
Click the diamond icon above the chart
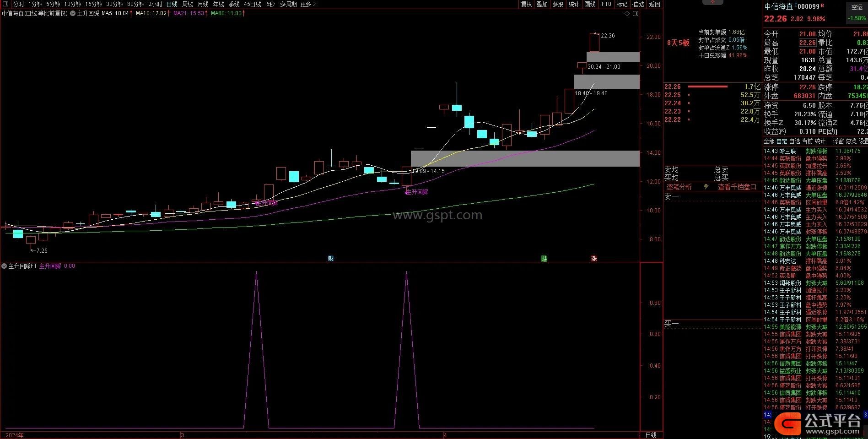click(x=627, y=14)
